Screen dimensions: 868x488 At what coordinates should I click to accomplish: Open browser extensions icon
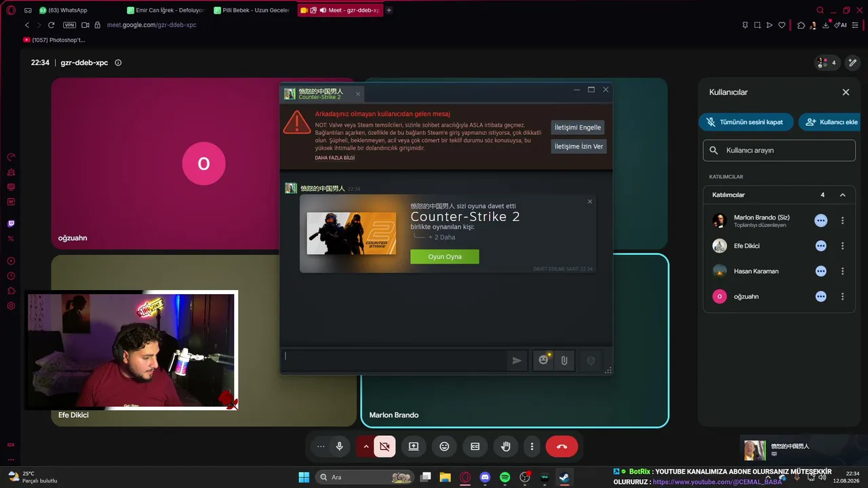(801, 25)
